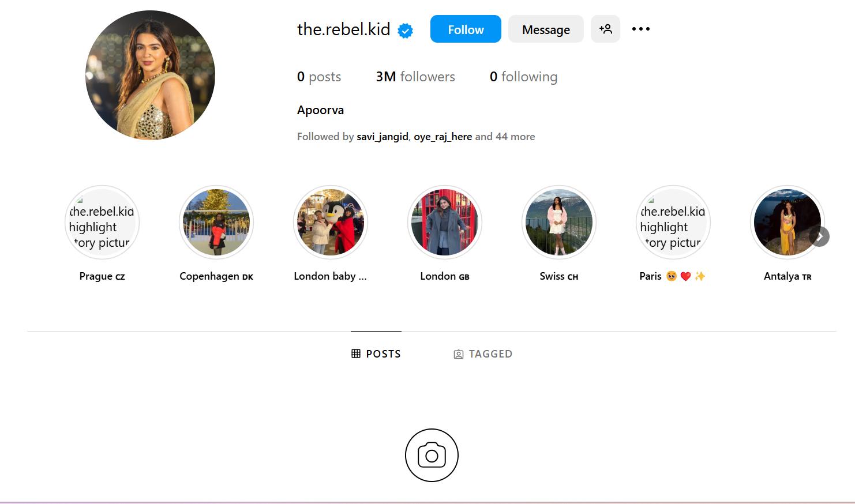
Task: View the 3M followers list
Action: (415, 77)
